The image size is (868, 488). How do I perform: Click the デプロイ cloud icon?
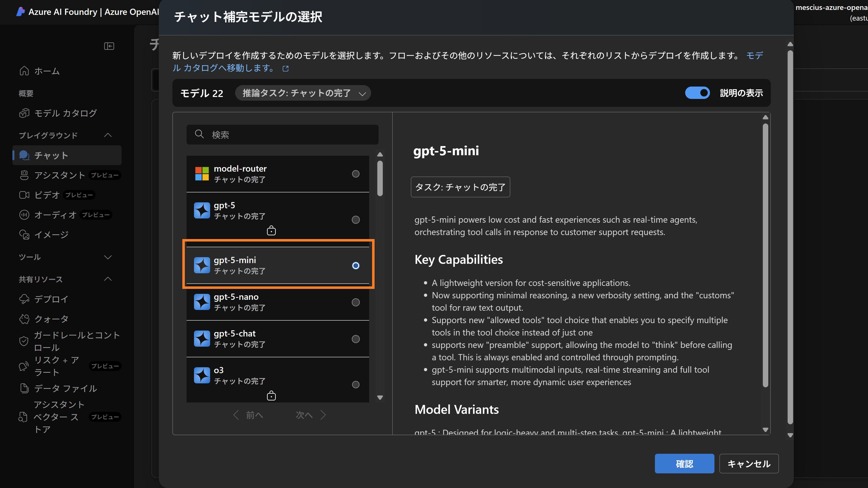(24, 299)
